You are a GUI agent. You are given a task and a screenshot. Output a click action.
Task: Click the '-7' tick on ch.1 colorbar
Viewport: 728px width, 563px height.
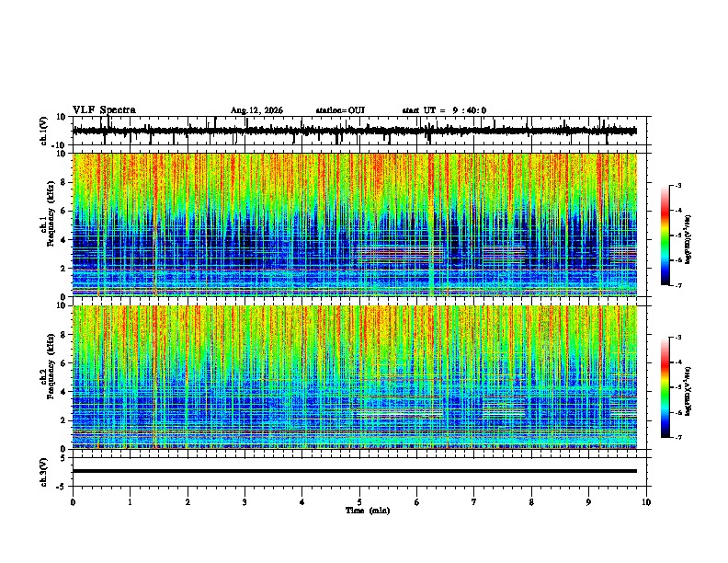(678, 285)
